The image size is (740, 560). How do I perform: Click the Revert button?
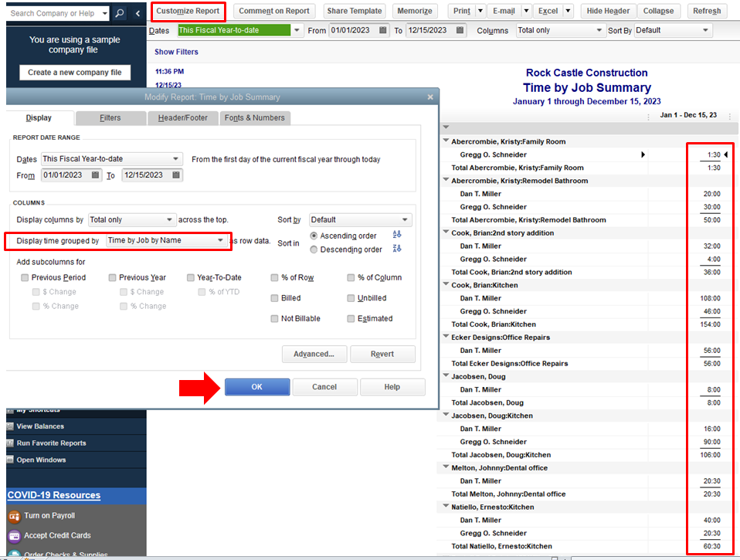[382, 355]
